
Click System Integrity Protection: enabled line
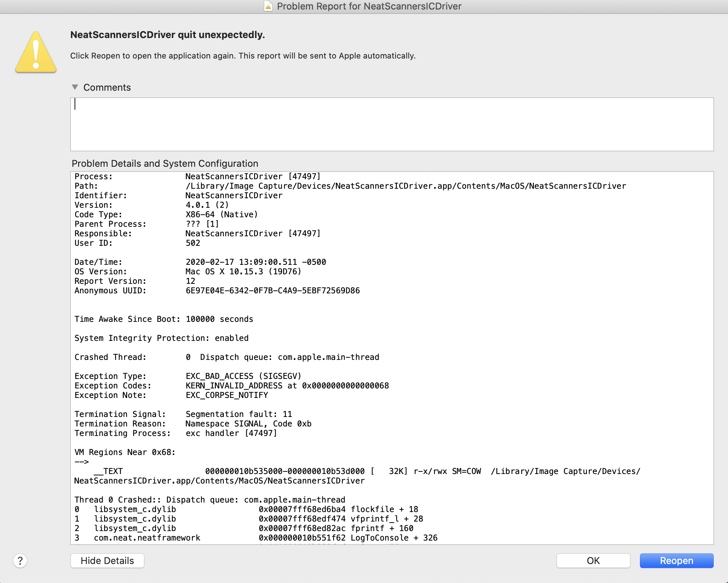point(162,338)
